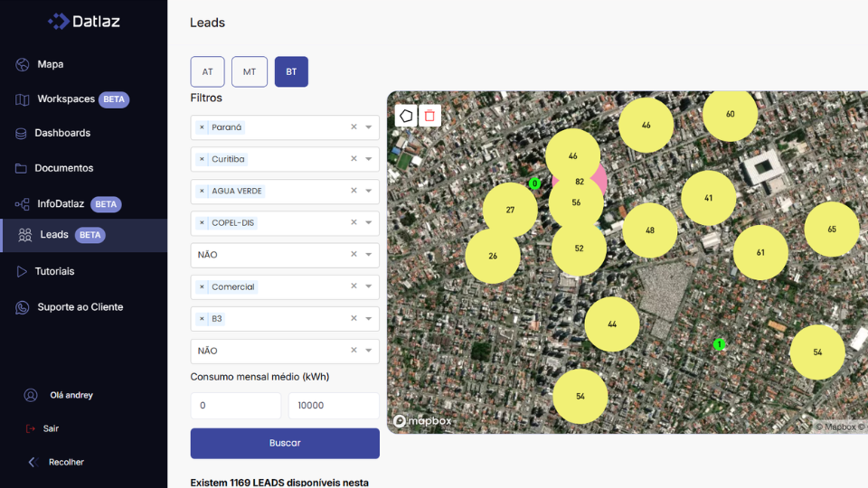This screenshot has height=488, width=868.
Task: Open the Comercial class dropdown arrow
Action: pyautogui.click(x=369, y=286)
